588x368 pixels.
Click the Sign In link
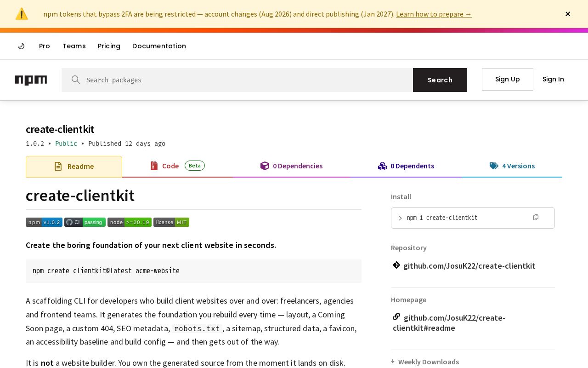(x=553, y=79)
